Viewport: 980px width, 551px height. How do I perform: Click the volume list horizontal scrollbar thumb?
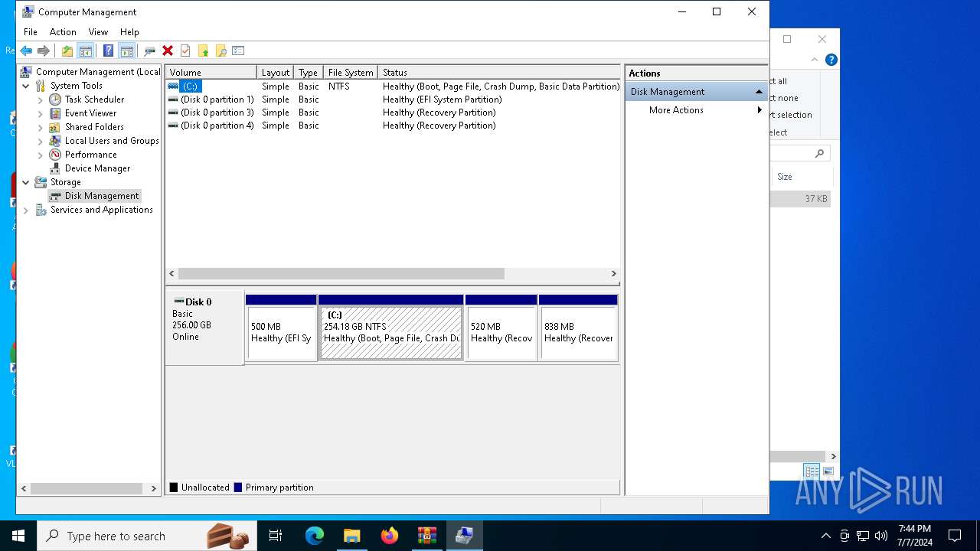(x=341, y=273)
